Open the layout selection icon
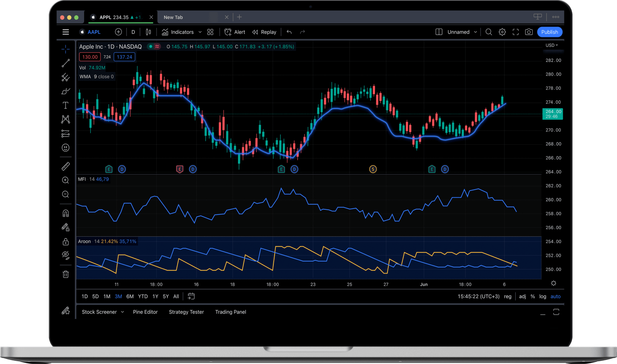617x364 pixels. tap(439, 32)
